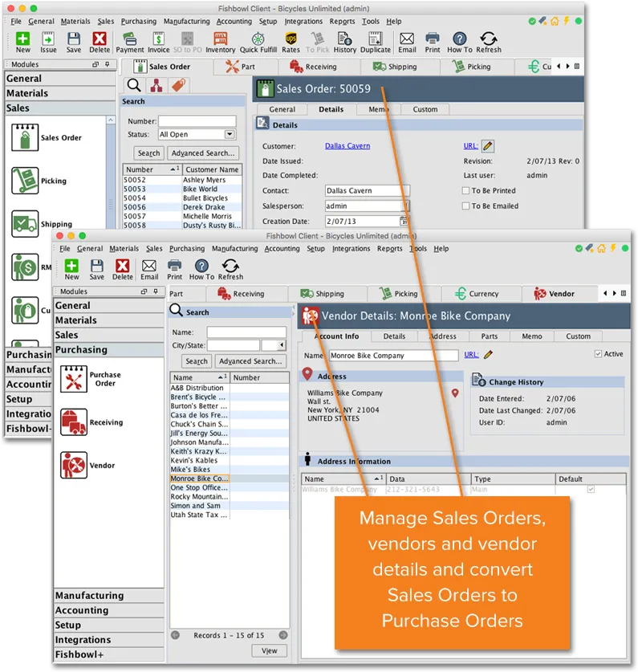638x672 pixels.
Task: Switch to the Parts tab in Vendor Details
Action: point(490,336)
